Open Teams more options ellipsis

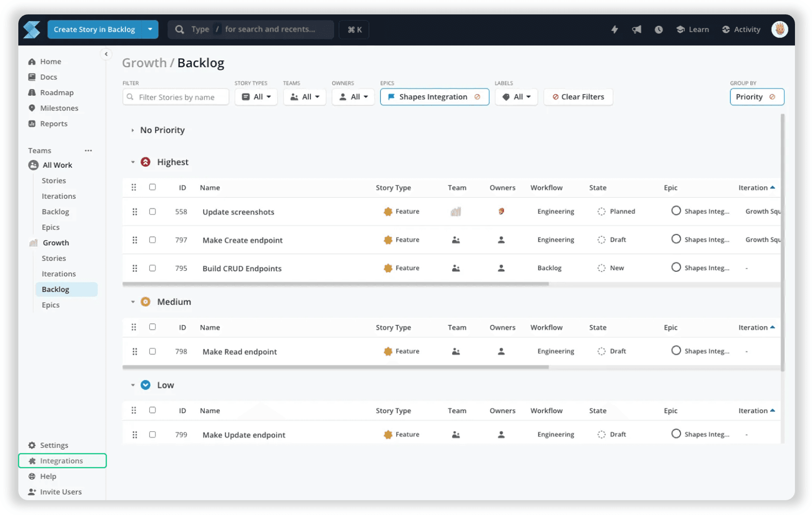[88, 151]
